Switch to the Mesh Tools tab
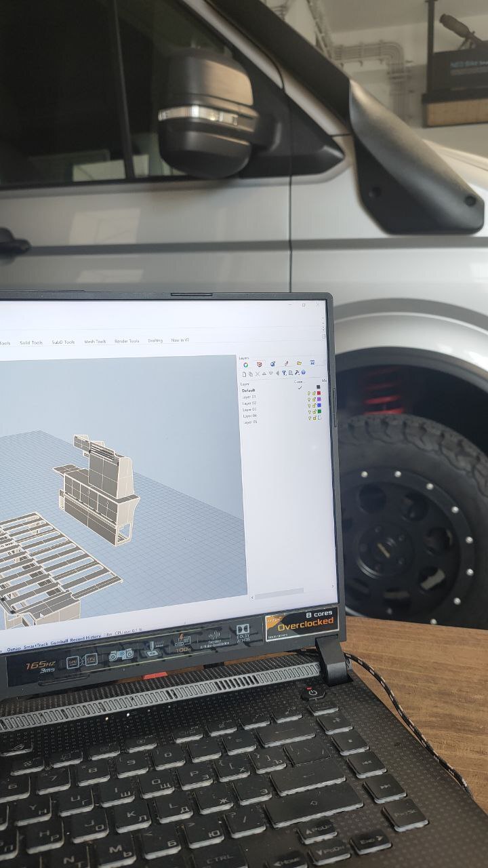The image size is (488, 868). tap(95, 342)
